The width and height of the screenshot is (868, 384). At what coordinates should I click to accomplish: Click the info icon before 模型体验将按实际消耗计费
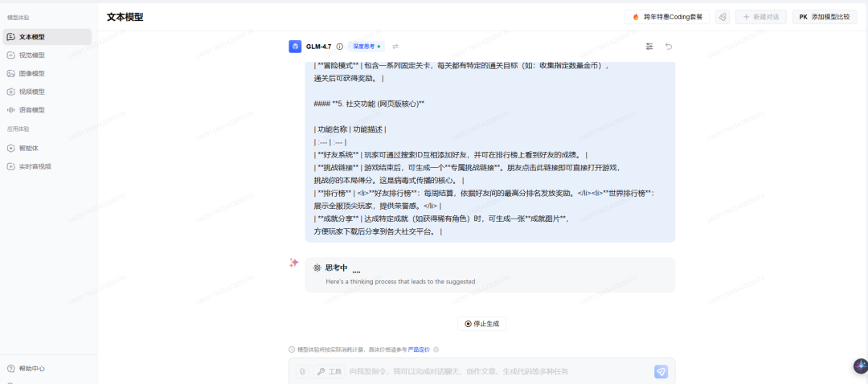[x=292, y=349]
